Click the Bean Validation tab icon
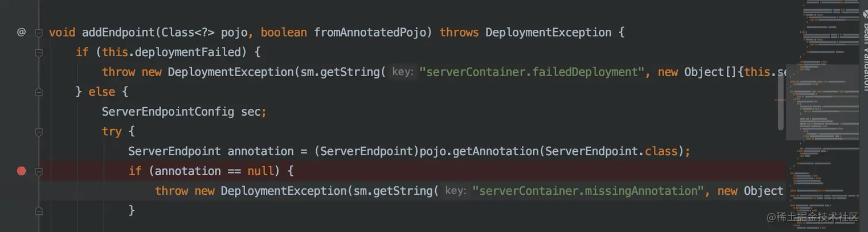This screenshot has width=868, height=232. [865, 14]
